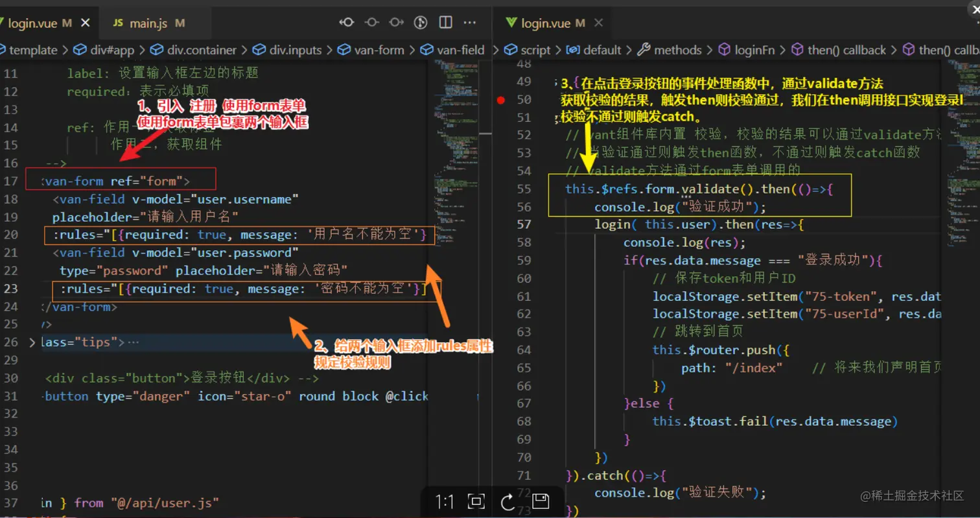Toggle the breakpoint on line 50

coord(501,100)
